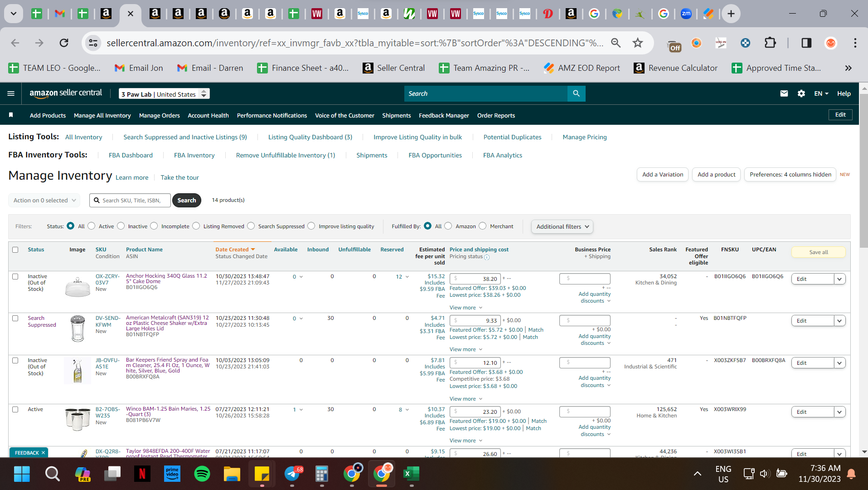Expand reserved quantity 12 chevron
The width and height of the screenshot is (868, 490).
pos(407,277)
